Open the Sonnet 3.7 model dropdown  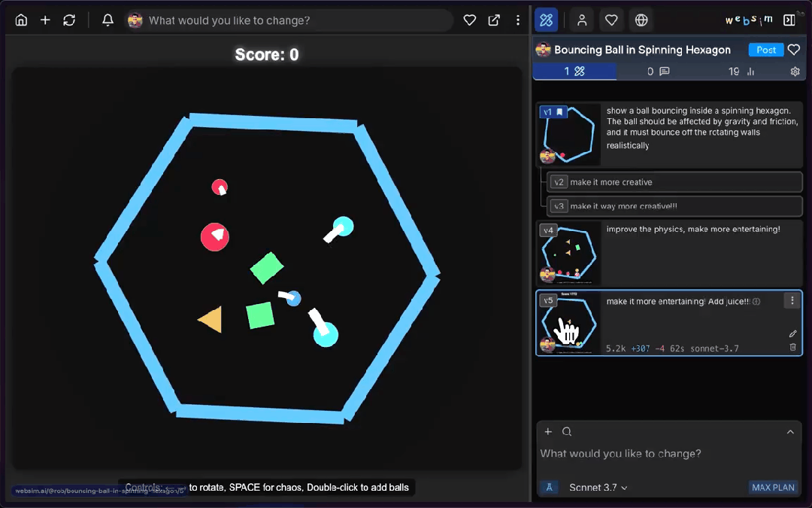tap(598, 487)
